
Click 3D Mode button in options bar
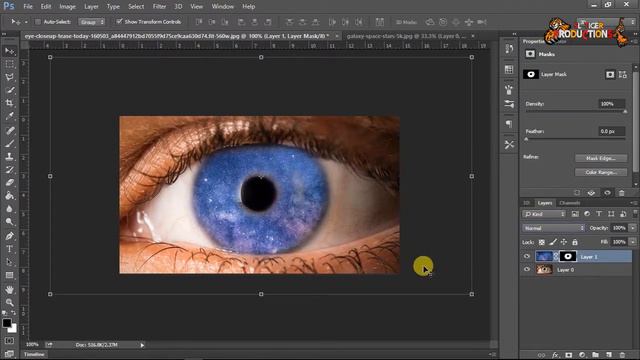tap(406, 22)
